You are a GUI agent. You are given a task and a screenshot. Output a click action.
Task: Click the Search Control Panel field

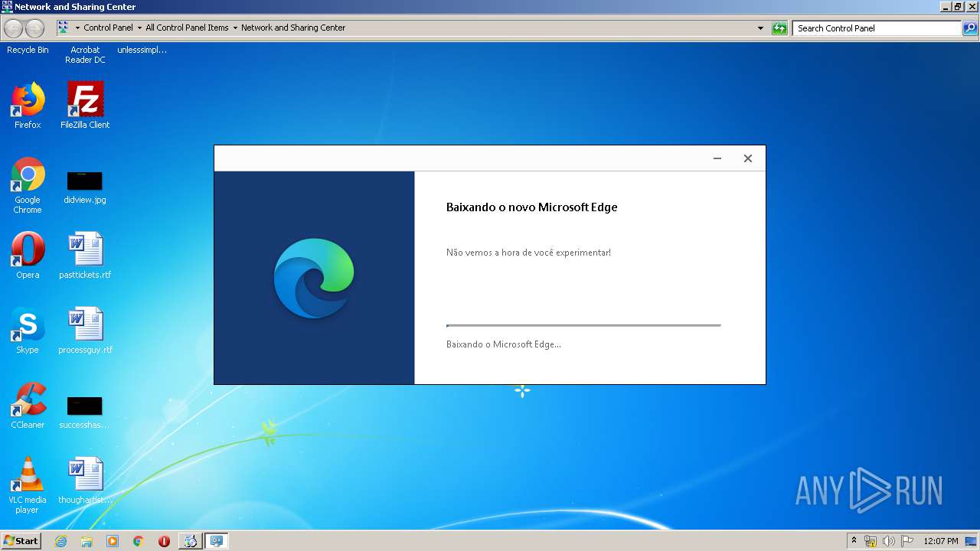pyautogui.click(x=877, y=28)
